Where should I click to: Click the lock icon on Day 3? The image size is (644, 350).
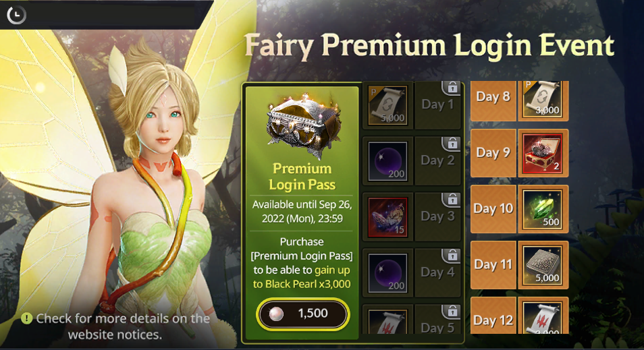pyautogui.click(x=452, y=200)
